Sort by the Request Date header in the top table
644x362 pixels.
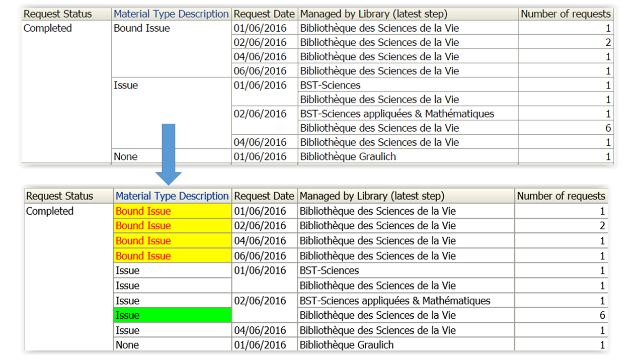(x=265, y=14)
